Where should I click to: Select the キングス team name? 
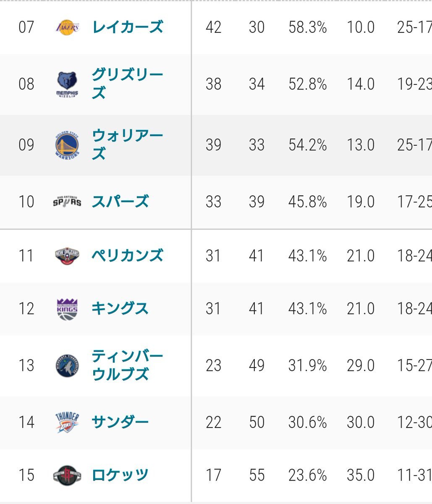[x=120, y=309]
